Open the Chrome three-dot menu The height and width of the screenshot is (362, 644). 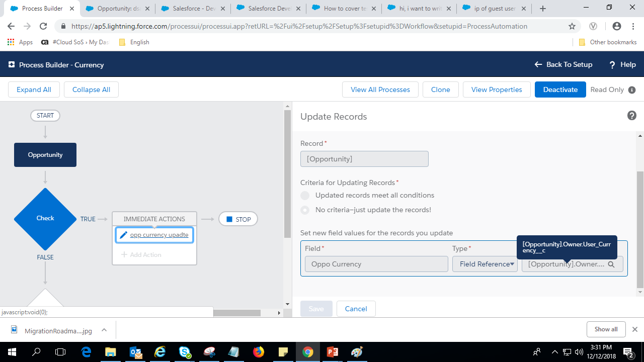coord(633,26)
